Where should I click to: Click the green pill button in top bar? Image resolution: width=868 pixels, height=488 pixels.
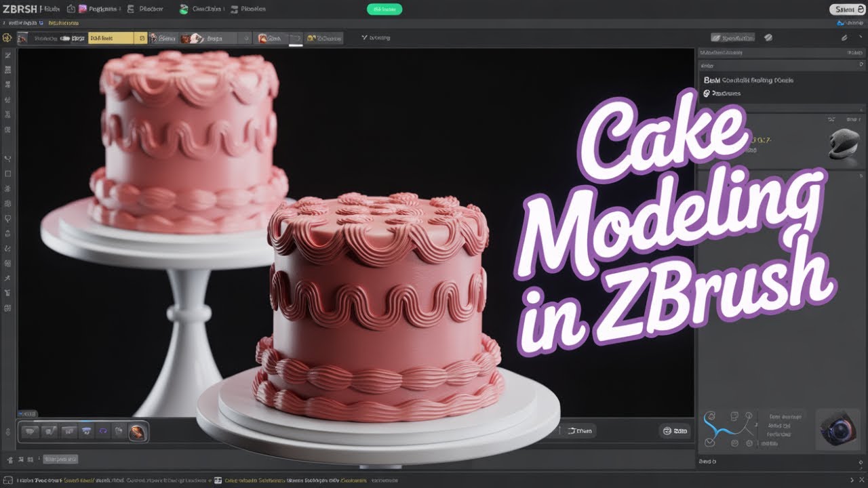tap(384, 9)
